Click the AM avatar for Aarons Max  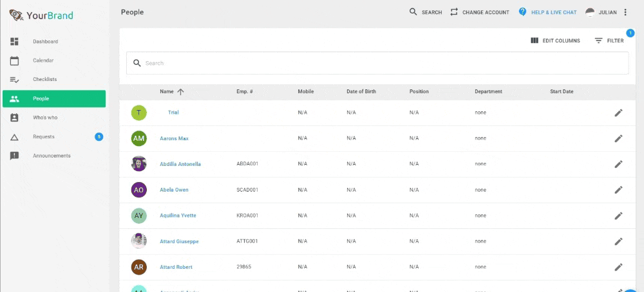[x=139, y=139]
